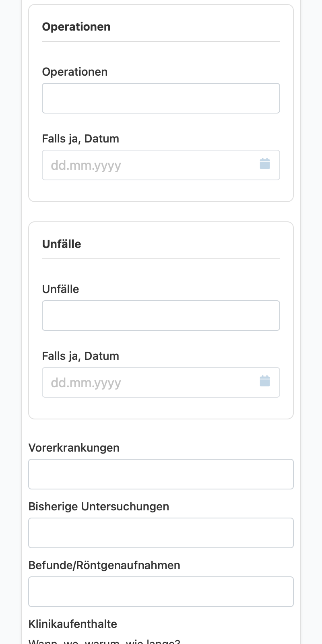This screenshot has width=322, height=644.
Task: Click the 'Wann, wo, warum, wie lange?' hint text
Action: [x=104, y=641]
